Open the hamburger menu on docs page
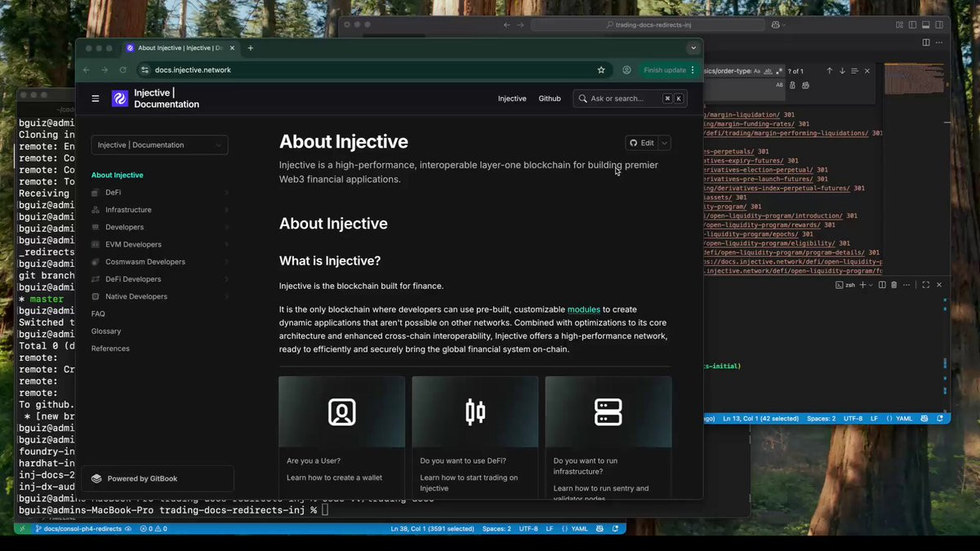 (96, 99)
